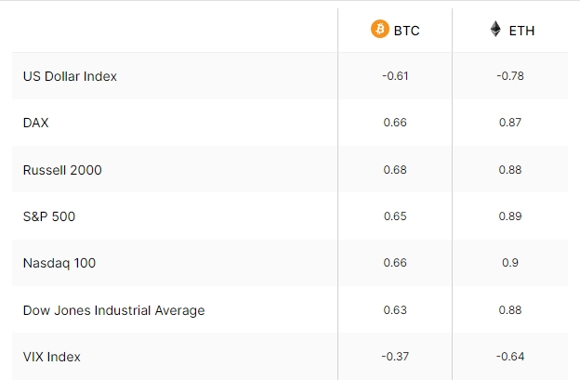Choose the Nasdaq 100 row label
Image resolution: width=580 pixels, height=392 pixels.
tap(59, 263)
